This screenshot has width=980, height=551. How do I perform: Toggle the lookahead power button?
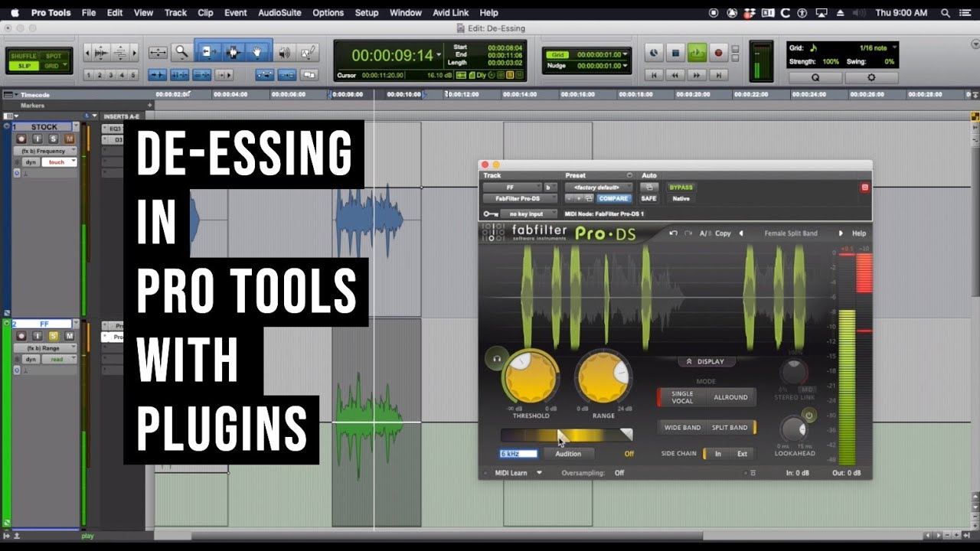pyautogui.click(x=809, y=415)
